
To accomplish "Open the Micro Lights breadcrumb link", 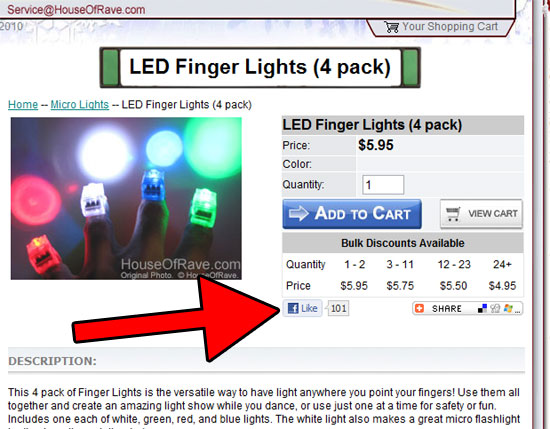I will click(x=80, y=105).
